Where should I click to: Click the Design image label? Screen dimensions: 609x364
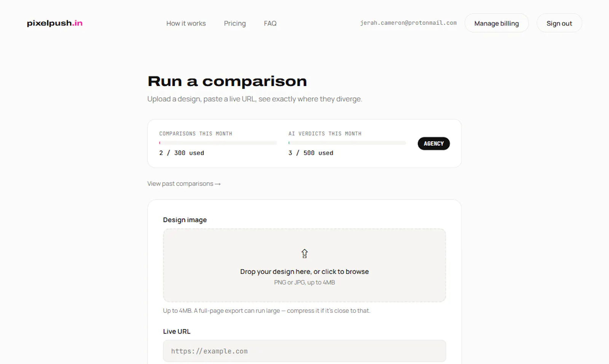click(x=185, y=220)
